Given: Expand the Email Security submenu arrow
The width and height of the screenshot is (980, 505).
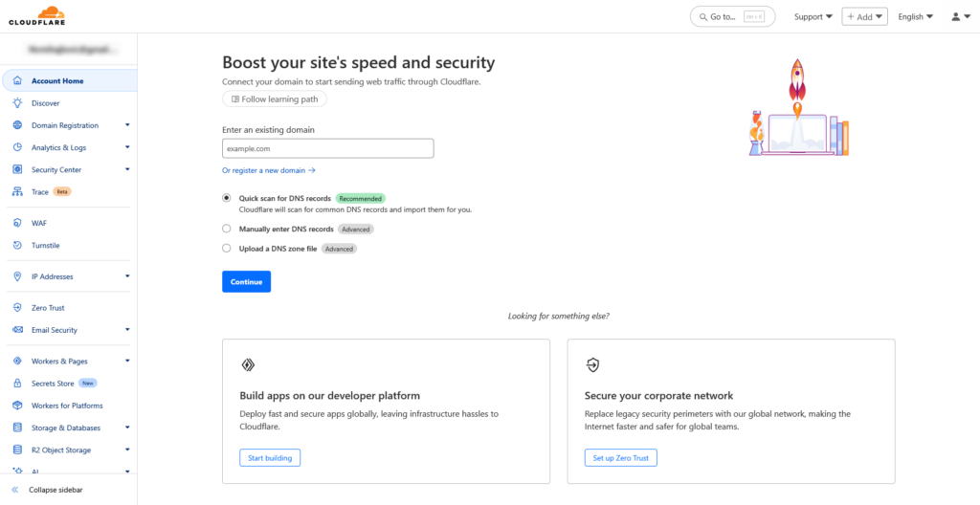Looking at the screenshot, I should (127, 329).
